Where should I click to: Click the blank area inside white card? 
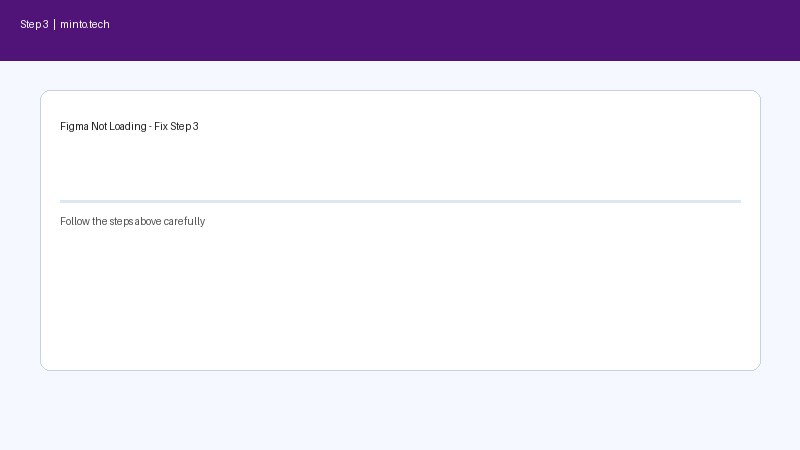click(x=400, y=300)
